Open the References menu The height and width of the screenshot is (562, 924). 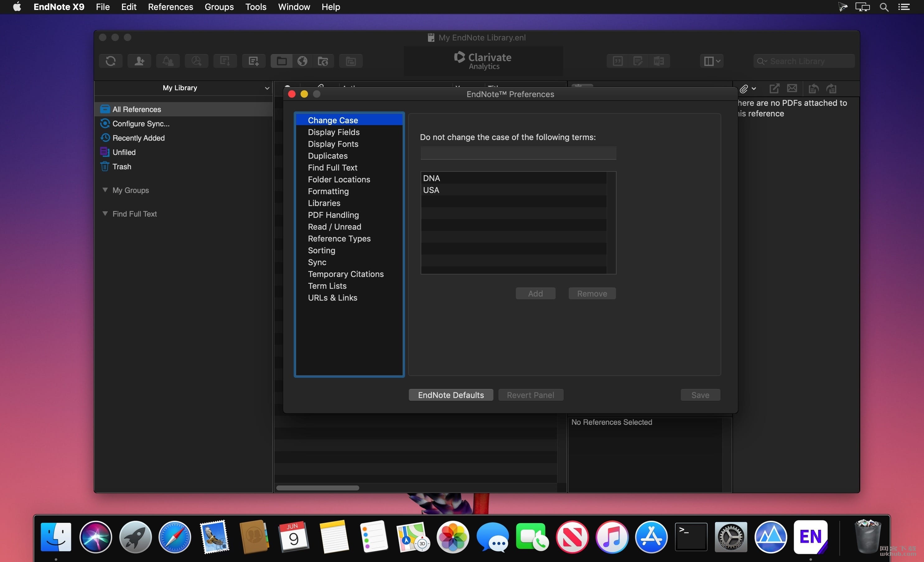[x=170, y=7]
